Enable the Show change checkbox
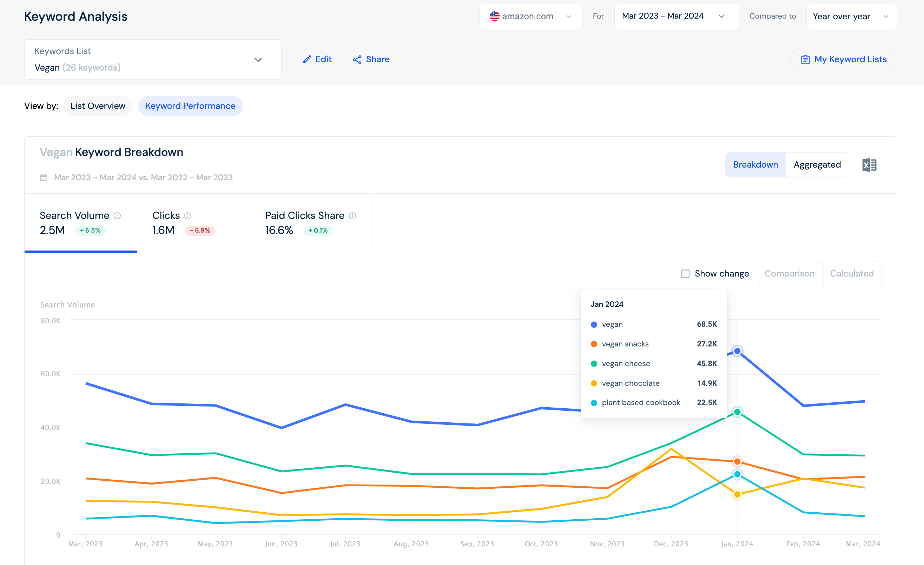The height and width of the screenshot is (565, 924). pyautogui.click(x=685, y=274)
